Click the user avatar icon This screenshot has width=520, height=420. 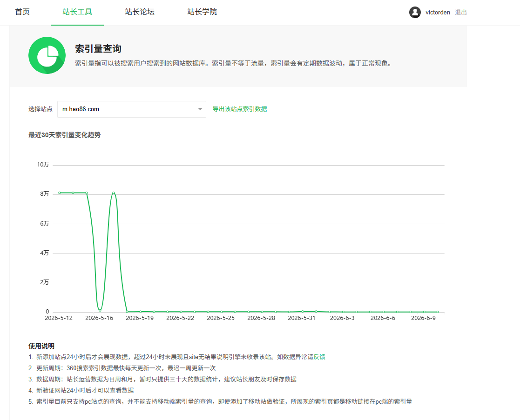pyautogui.click(x=414, y=12)
